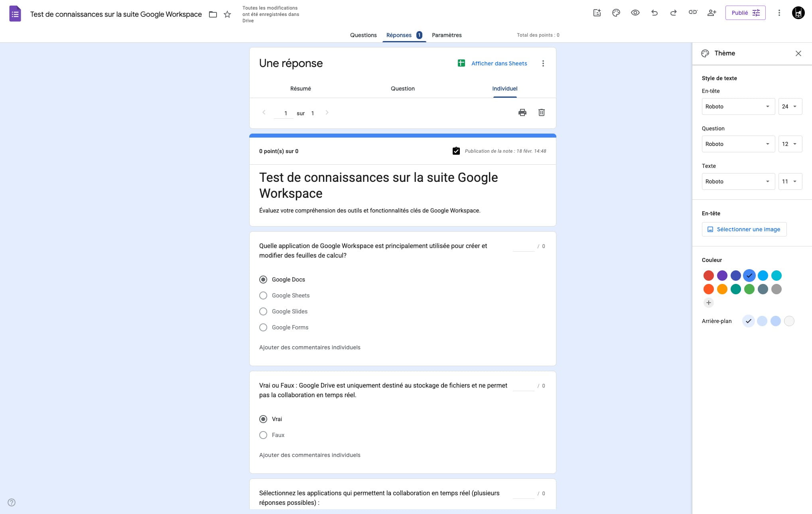Viewport: 812px width, 514px height.
Task: Select the Google Docs radio option
Action: (263, 280)
